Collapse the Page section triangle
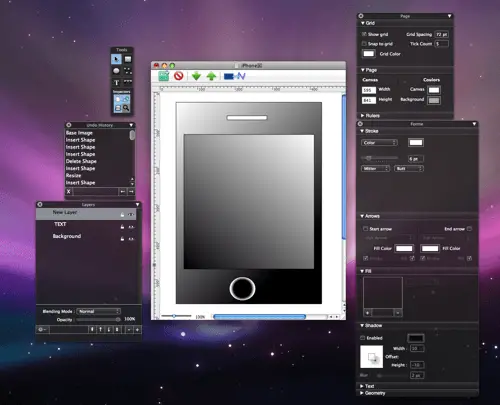This screenshot has height=405, width=500. pos(363,70)
